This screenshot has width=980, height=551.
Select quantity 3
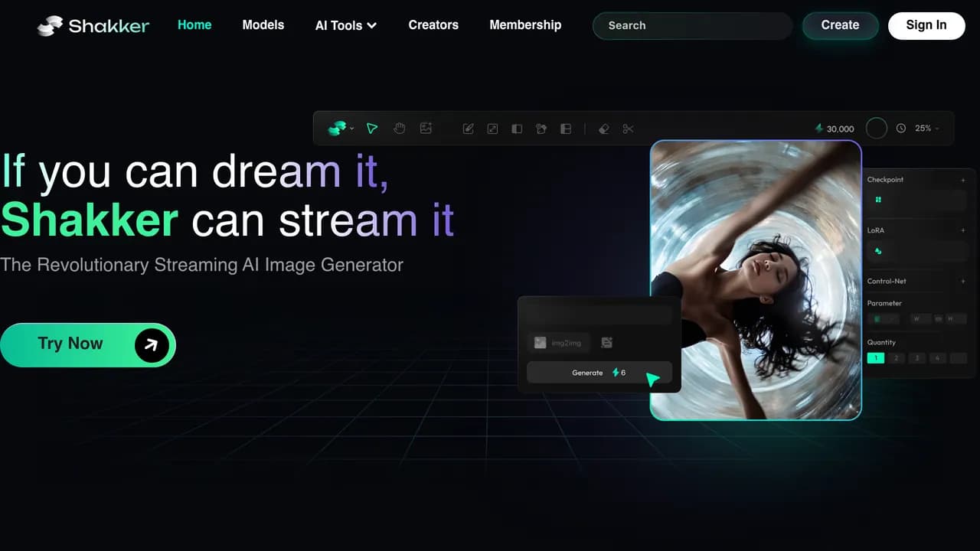tap(916, 358)
